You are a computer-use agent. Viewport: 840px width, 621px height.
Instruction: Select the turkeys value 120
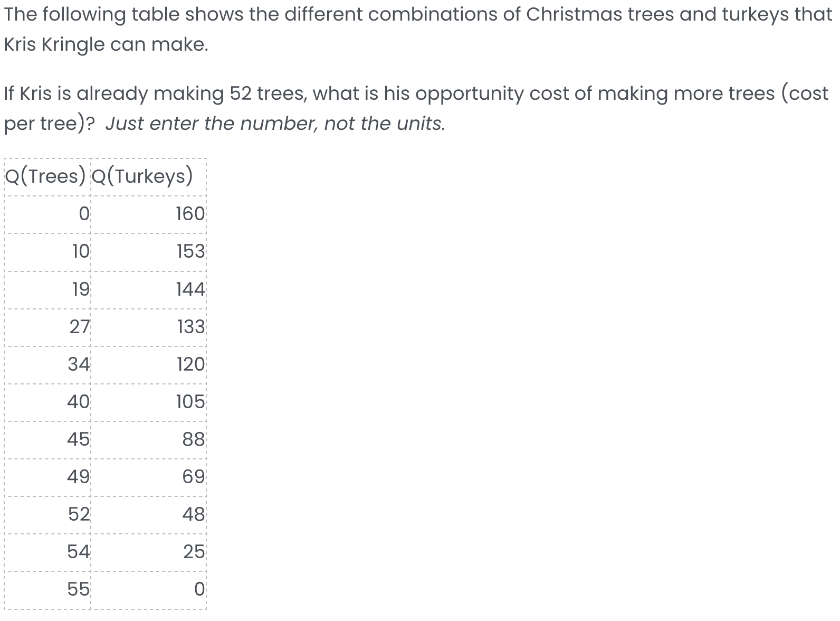[x=190, y=364]
